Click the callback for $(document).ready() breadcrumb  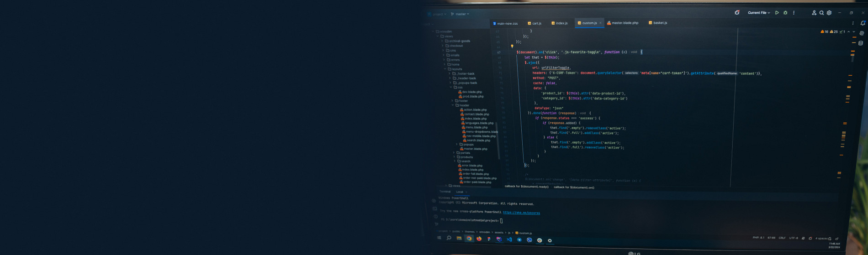click(x=527, y=187)
